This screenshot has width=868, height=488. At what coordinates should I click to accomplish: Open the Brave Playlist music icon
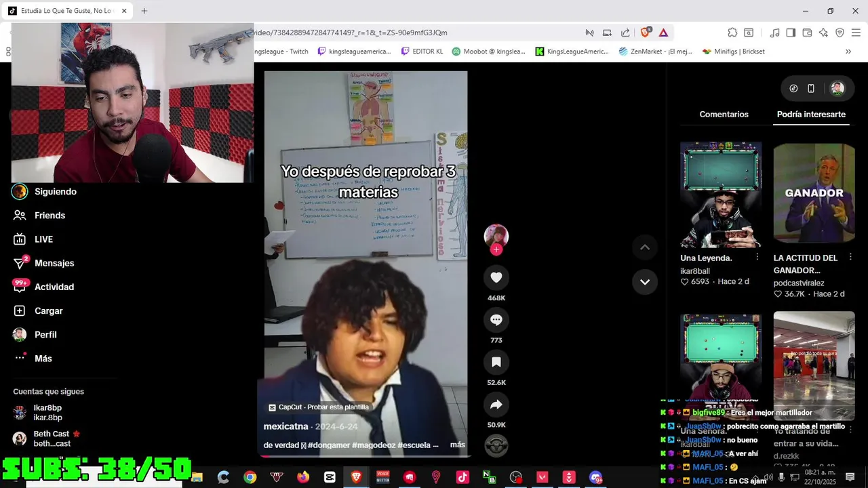[x=774, y=33]
